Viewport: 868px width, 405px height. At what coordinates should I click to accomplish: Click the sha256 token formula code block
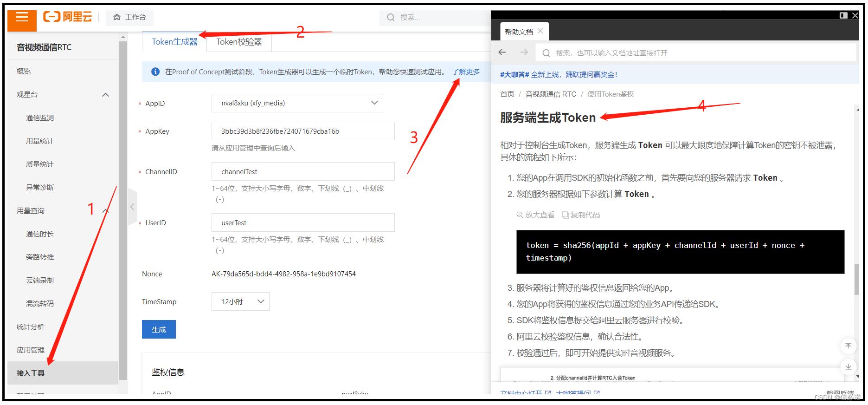(x=680, y=252)
